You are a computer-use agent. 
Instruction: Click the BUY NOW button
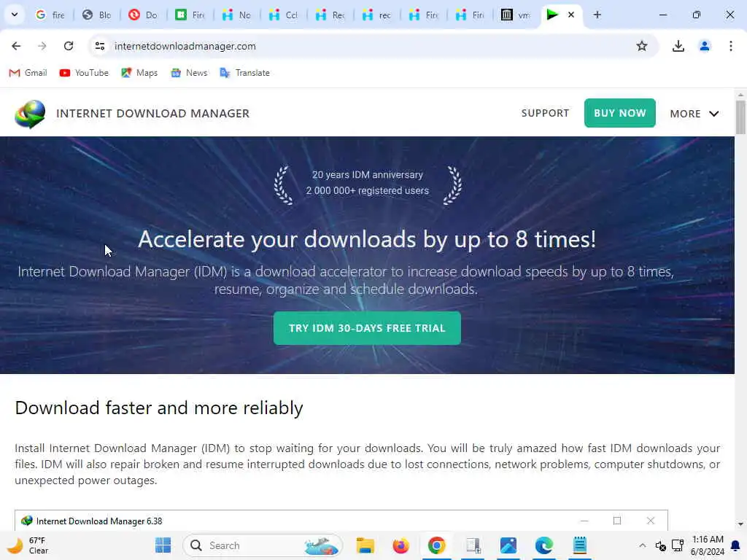[x=619, y=113]
